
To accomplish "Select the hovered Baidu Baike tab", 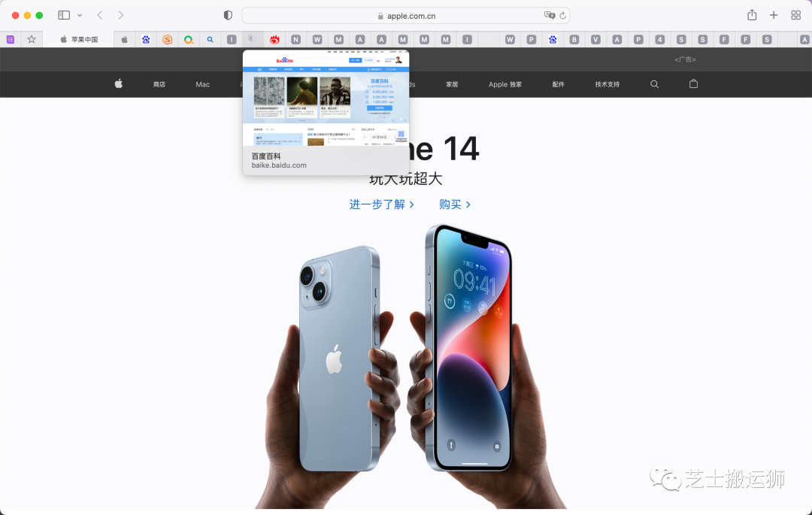I will [253, 39].
